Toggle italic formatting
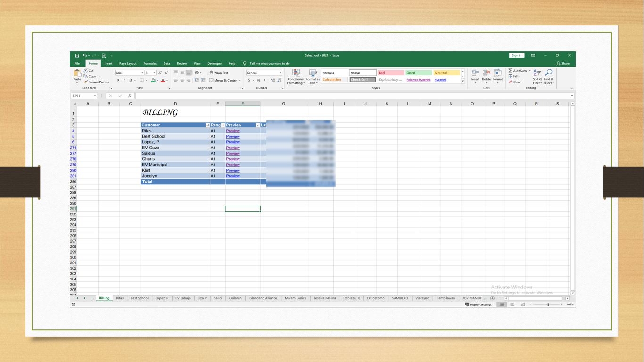Image resolution: width=644 pixels, height=362 pixels. [x=124, y=80]
